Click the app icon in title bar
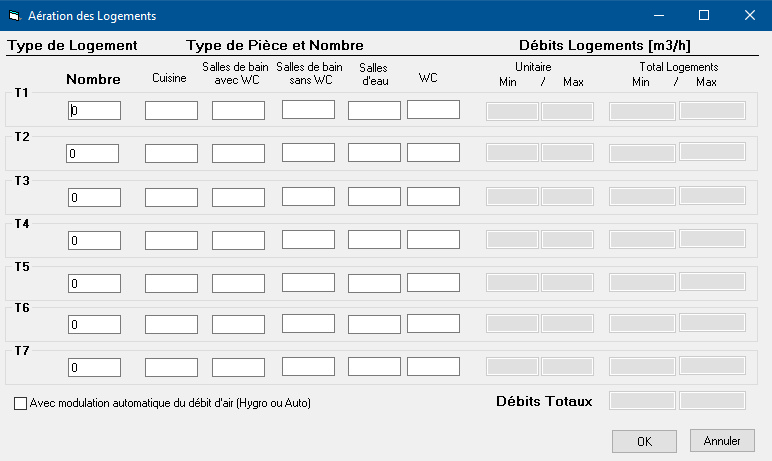Viewport: 772px width, 461px height. pos(14,16)
